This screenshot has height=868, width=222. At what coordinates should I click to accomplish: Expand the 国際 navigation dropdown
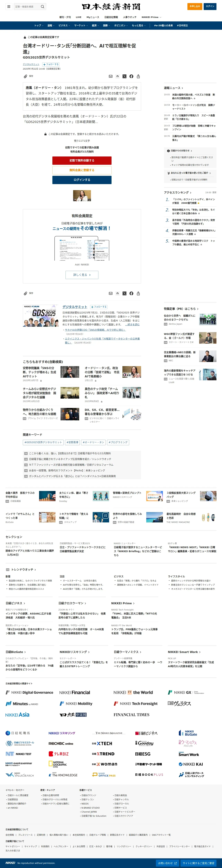tap(107, 26)
